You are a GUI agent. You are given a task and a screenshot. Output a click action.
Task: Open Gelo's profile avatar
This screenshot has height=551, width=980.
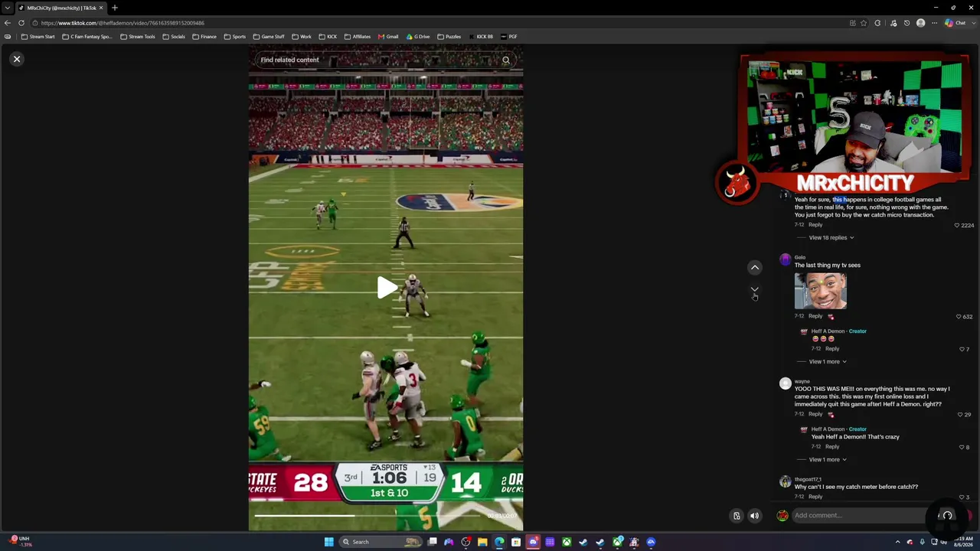coord(785,260)
